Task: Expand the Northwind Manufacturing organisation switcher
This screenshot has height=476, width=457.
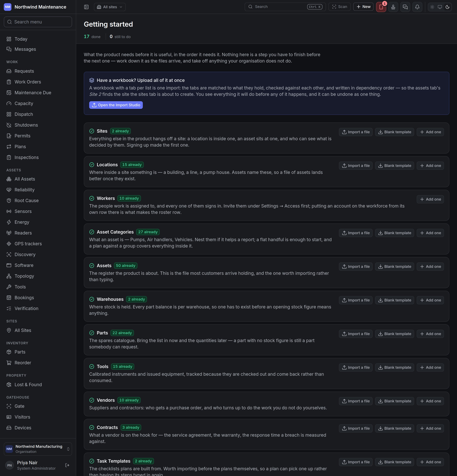Action: pos(38,449)
